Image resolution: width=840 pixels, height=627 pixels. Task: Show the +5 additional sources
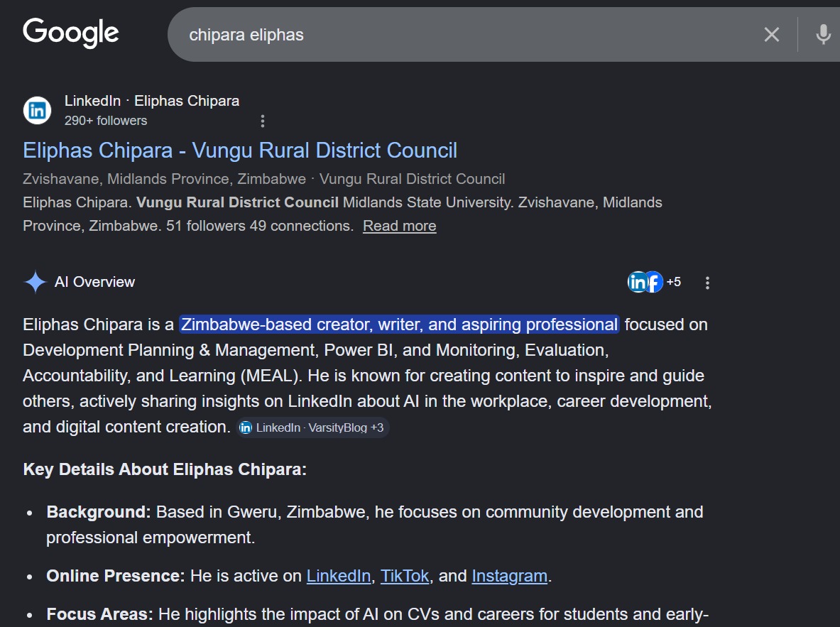pos(673,282)
